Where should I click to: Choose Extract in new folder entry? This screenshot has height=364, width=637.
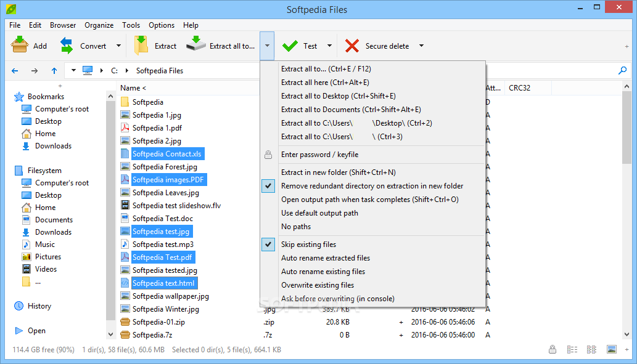pyautogui.click(x=339, y=172)
